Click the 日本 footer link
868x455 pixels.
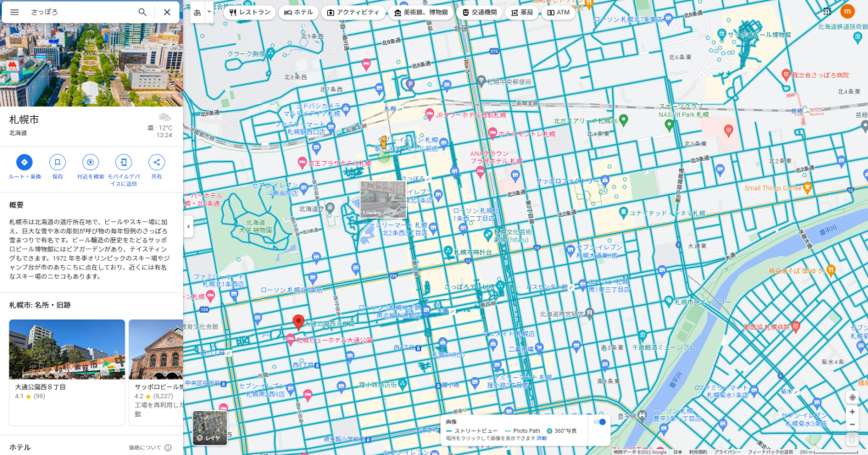pyautogui.click(x=677, y=452)
